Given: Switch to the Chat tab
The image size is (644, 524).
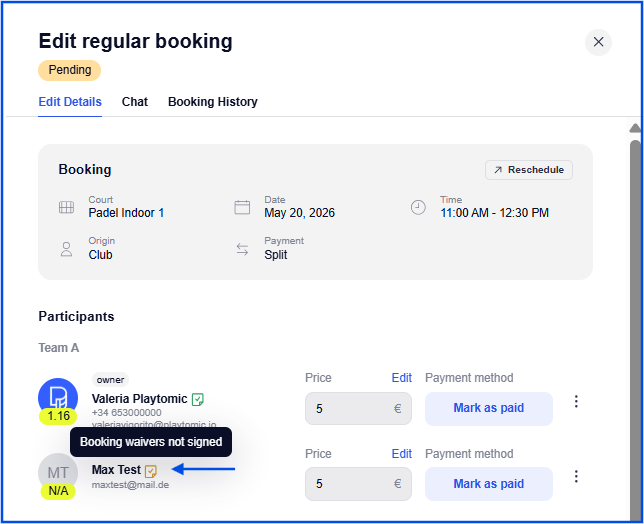Looking at the screenshot, I should tap(135, 101).
